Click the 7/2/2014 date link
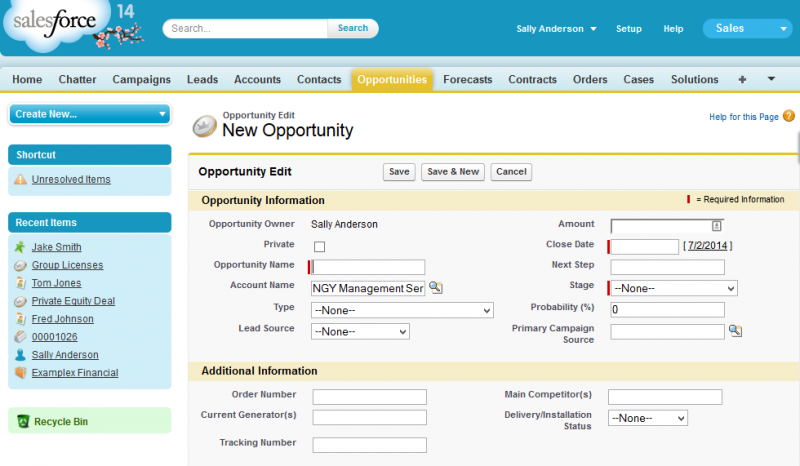This screenshot has width=800, height=466. pos(707,246)
